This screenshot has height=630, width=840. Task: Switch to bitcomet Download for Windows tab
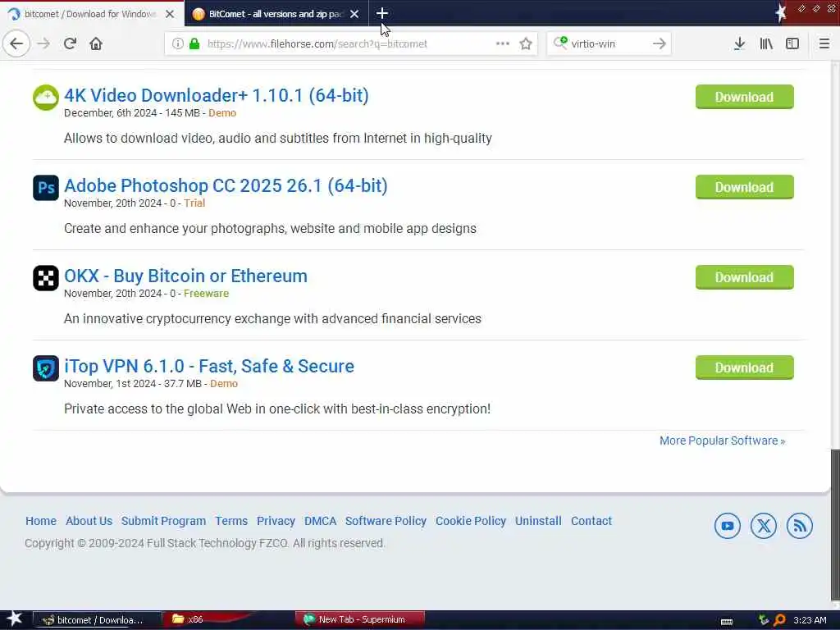click(90, 14)
